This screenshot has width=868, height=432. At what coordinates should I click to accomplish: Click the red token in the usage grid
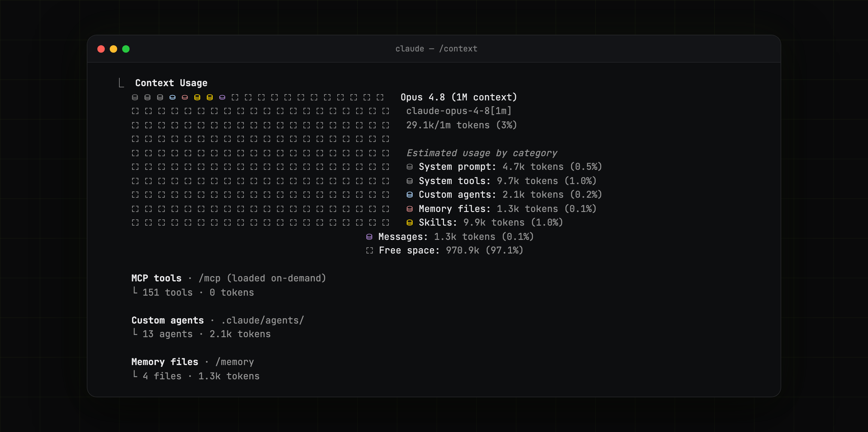pos(185,97)
